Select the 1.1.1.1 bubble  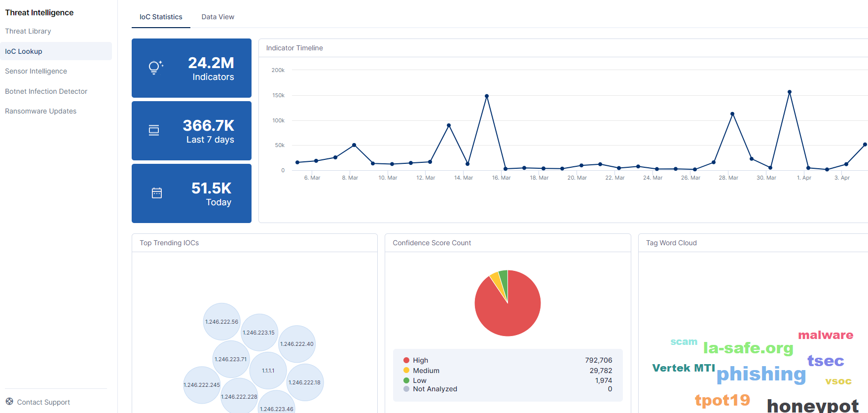click(x=268, y=371)
